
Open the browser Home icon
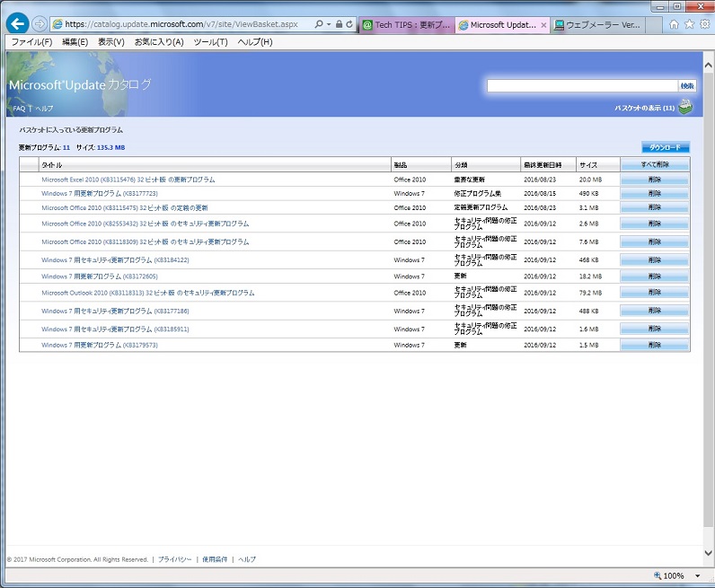click(x=674, y=24)
